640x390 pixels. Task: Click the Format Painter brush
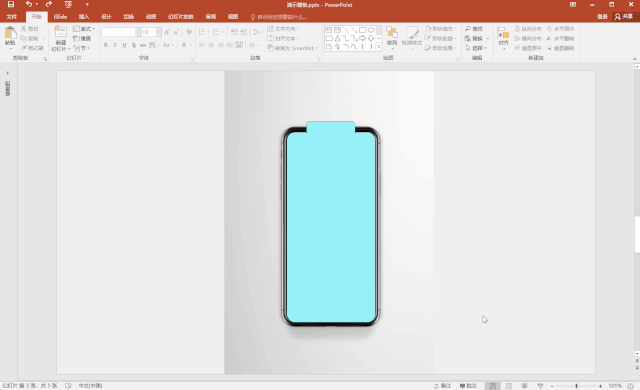24,48
